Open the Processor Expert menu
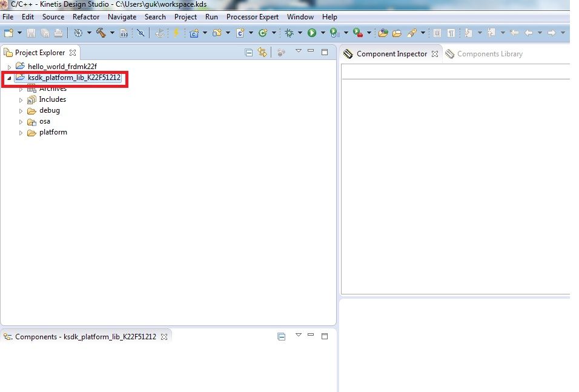579x392 pixels. pyautogui.click(x=253, y=17)
